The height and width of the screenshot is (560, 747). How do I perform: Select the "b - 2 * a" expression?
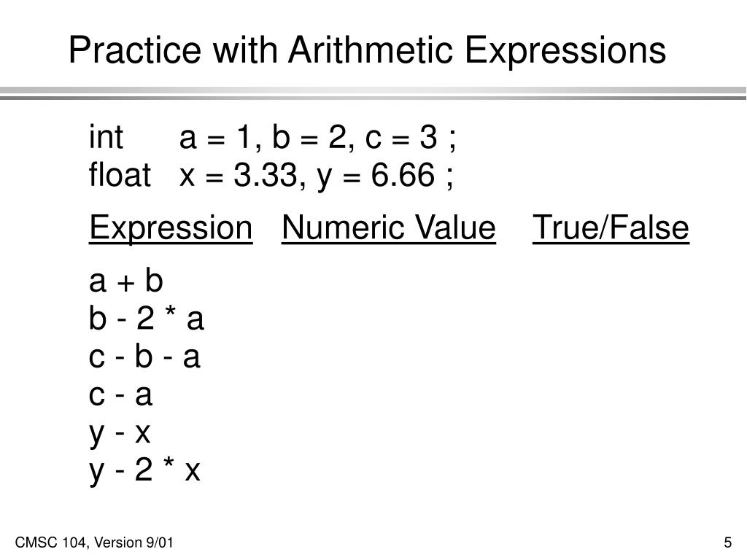point(146,319)
